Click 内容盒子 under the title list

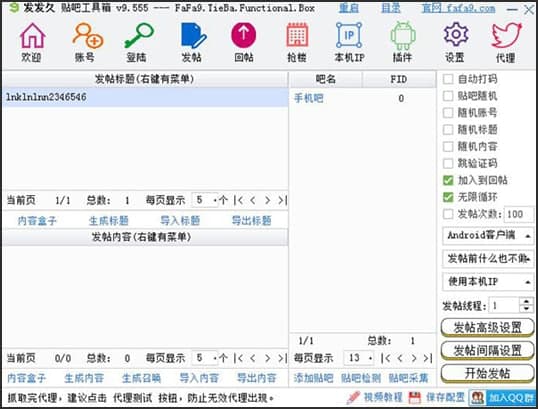[x=37, y=221]
